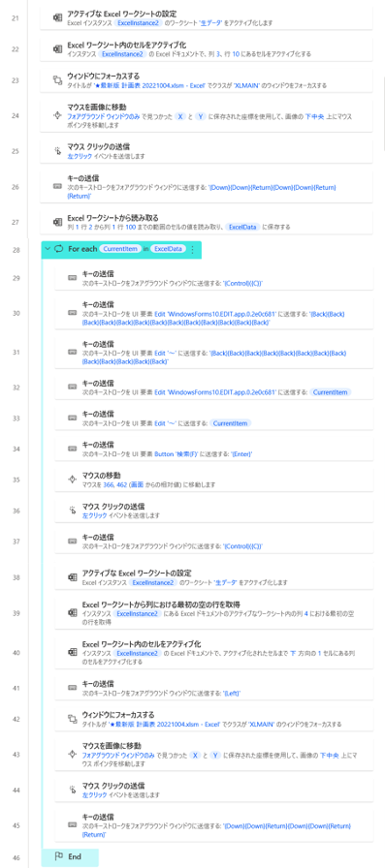The image size is (385, 868).
Task: Select the mouse move icon on step 35
Action: (72, 480)
